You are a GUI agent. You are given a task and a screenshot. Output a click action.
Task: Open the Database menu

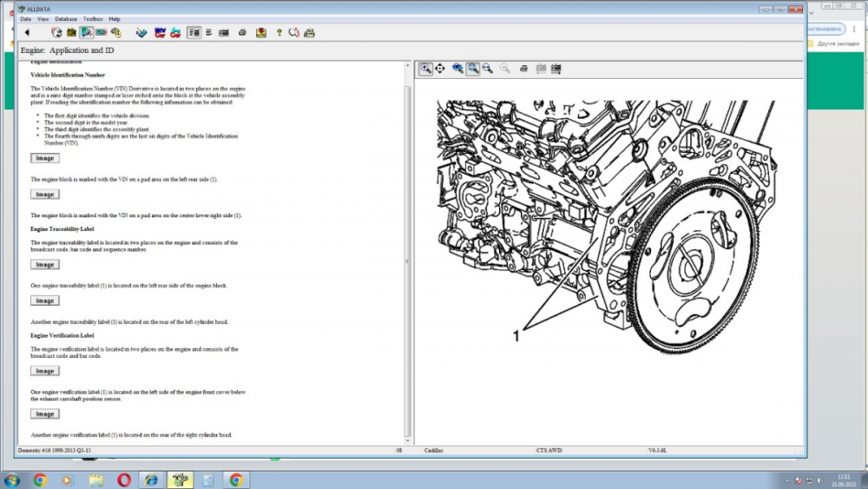(x=65, y=18)
